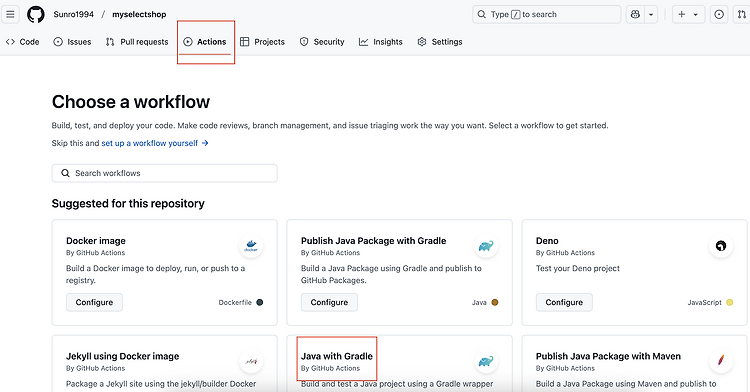Switch to the Issues tab
This screenshot has height=392, width=750.
(72, 42)
